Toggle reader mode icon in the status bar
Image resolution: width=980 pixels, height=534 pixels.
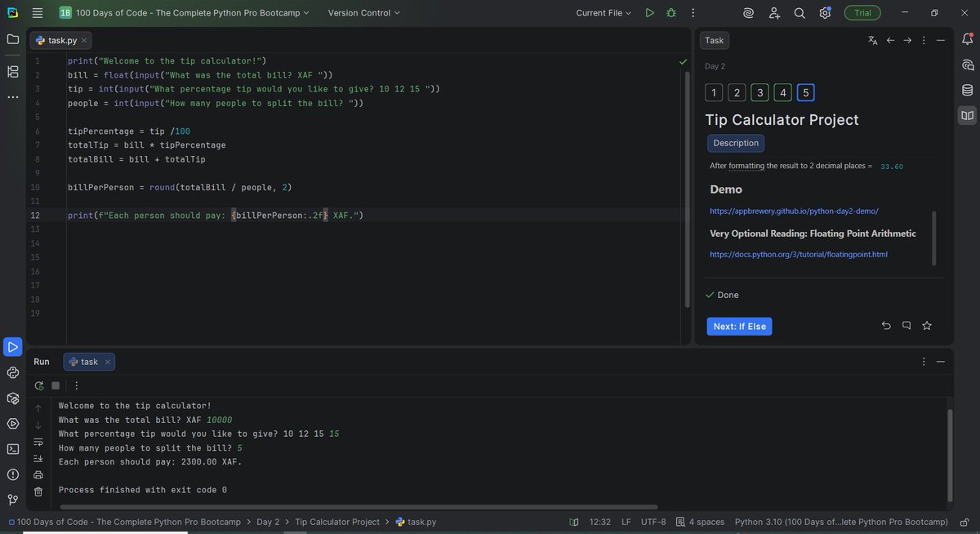point(574,522)
